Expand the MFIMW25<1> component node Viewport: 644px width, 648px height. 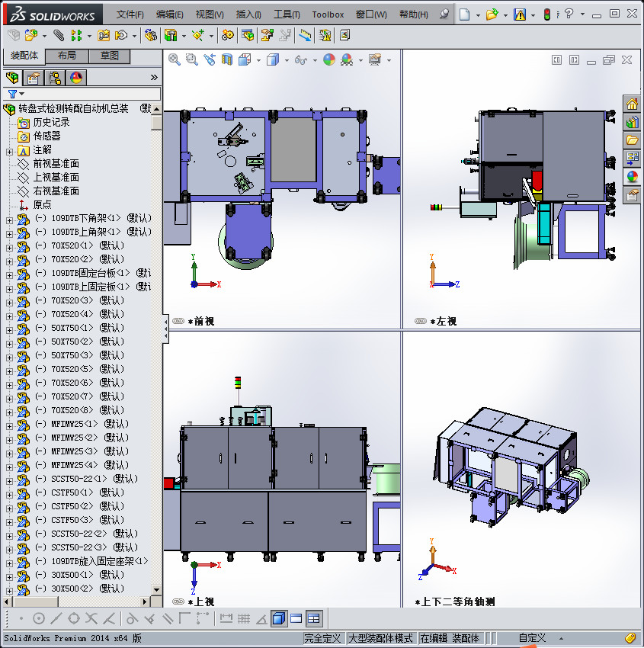9,426
